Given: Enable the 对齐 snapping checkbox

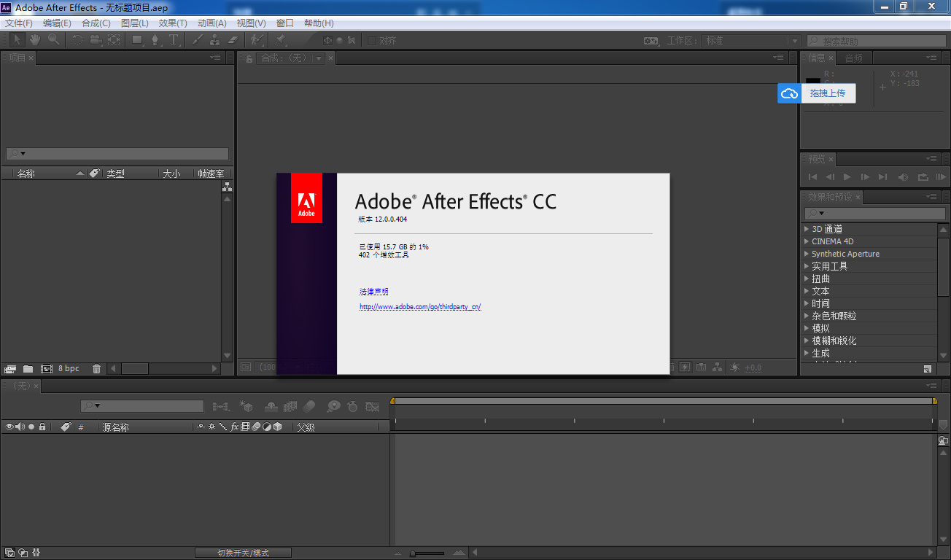Looking at the screenshot, I should click(371, 41).
